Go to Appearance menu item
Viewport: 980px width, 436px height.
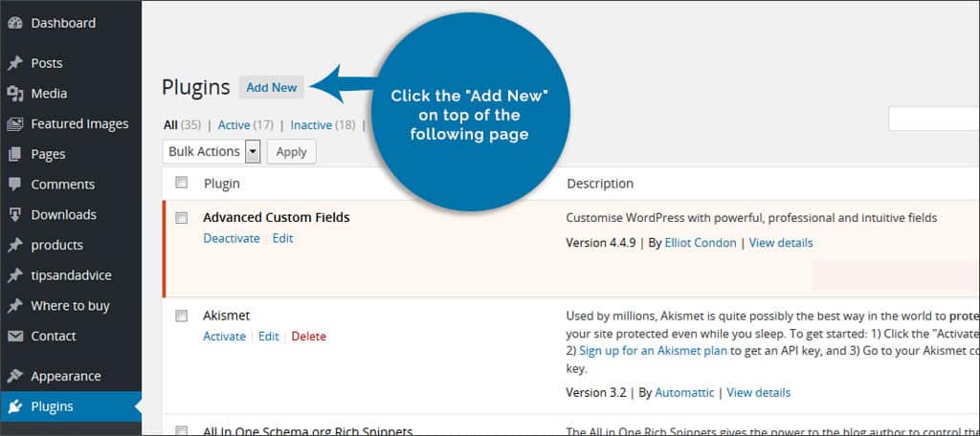66,376
